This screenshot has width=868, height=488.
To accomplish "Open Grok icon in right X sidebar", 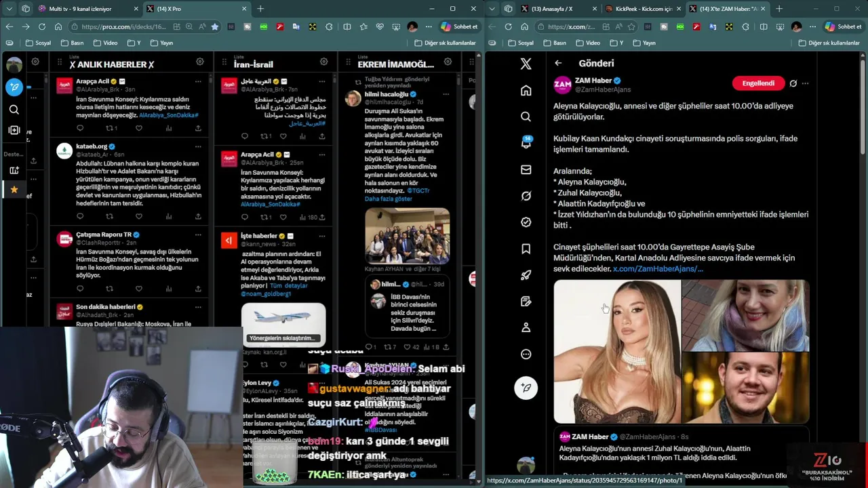I will [x=526, y=196].
